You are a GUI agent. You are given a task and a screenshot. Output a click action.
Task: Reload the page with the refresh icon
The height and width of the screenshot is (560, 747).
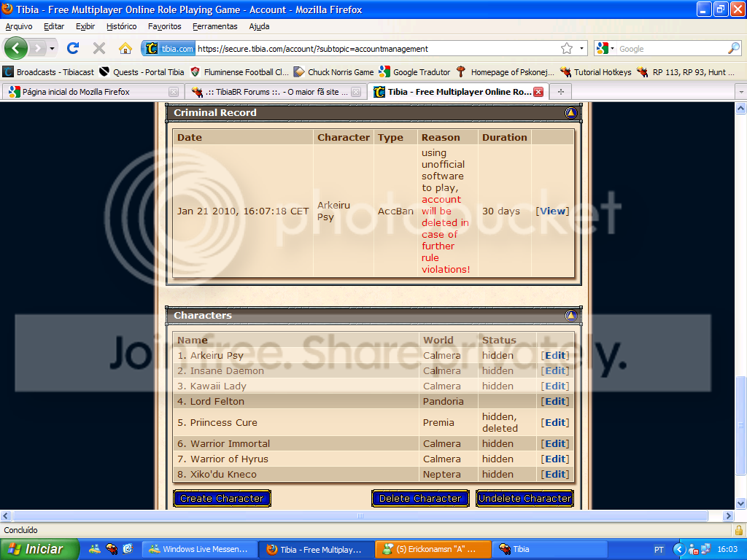point(73,49)
